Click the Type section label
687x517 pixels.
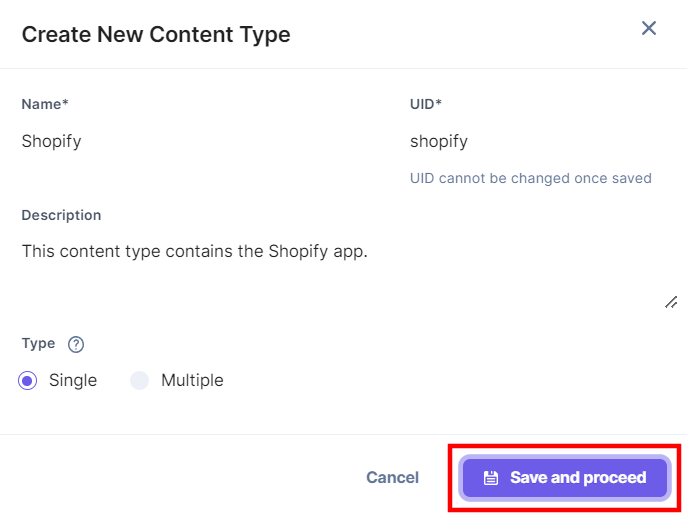[39, 343]
